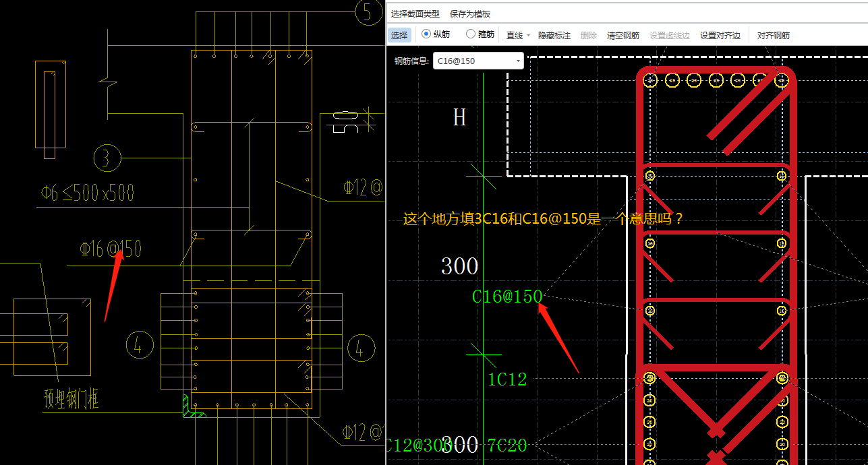Click the 对齐钢筋 button
Viewport: 868px width, 465px height.
tap(773, 35)
